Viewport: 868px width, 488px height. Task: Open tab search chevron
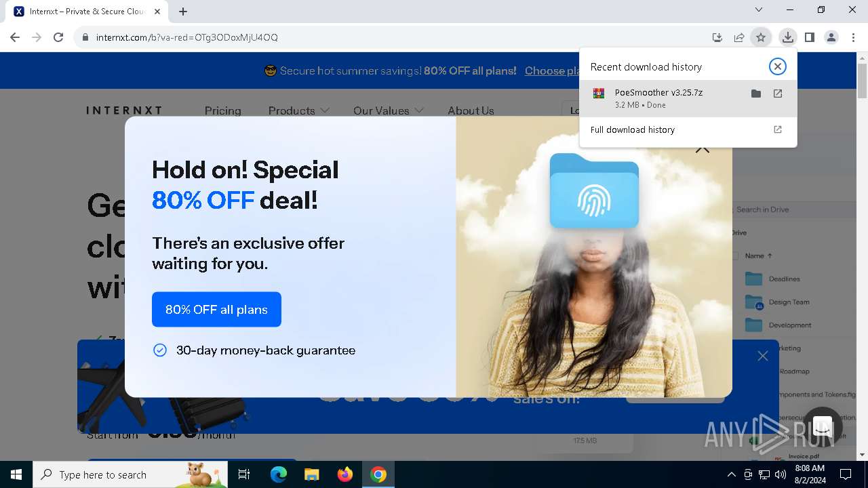pos(759,9)
